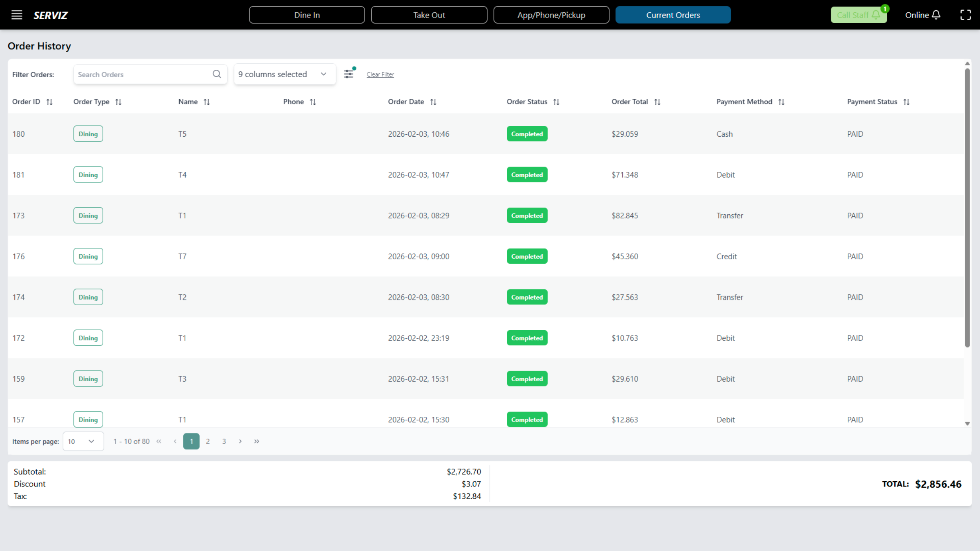The width and height of the screenshot is (980, 551).
Task: Select the Take Out tab
Action: (x=429, y=15)
